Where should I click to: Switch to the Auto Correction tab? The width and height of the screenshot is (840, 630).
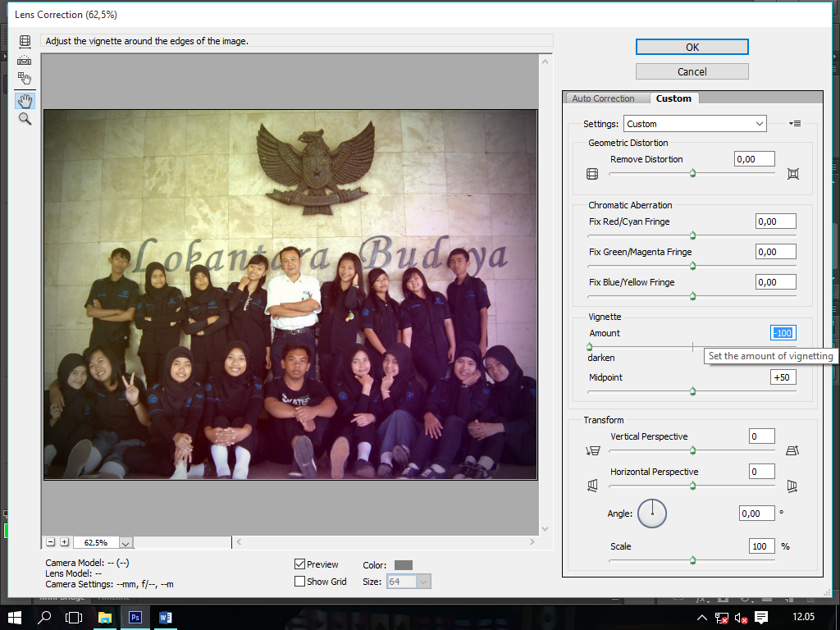603,98
